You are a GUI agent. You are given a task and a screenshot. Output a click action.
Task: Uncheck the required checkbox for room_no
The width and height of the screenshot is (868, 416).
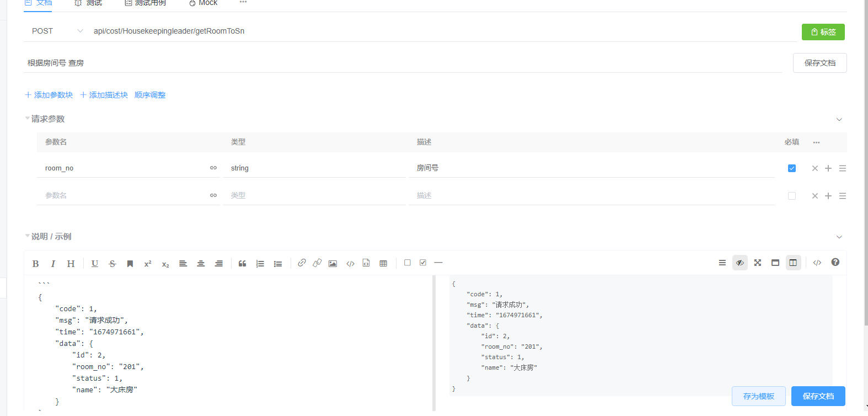coord(792,168)
